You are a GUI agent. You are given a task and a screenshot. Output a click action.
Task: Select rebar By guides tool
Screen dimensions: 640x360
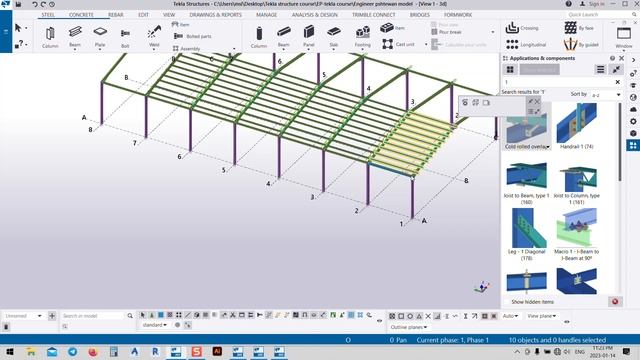582,44
